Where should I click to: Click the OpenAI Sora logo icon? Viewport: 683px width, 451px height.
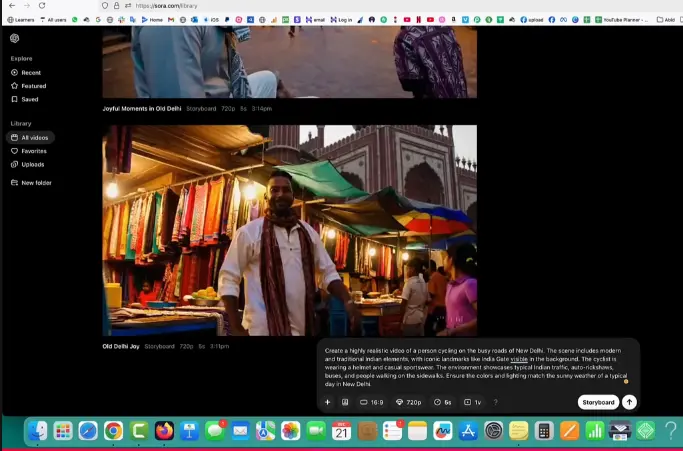coord(15,39)
